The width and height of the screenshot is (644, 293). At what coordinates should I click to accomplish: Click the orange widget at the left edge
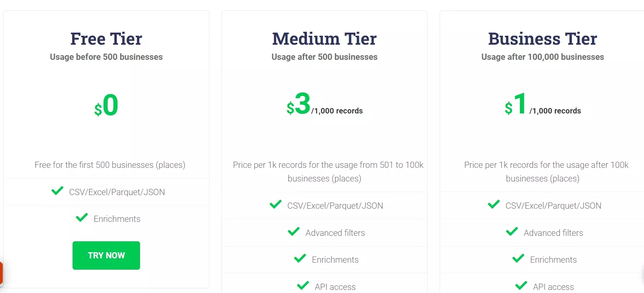tap(1, 273)
